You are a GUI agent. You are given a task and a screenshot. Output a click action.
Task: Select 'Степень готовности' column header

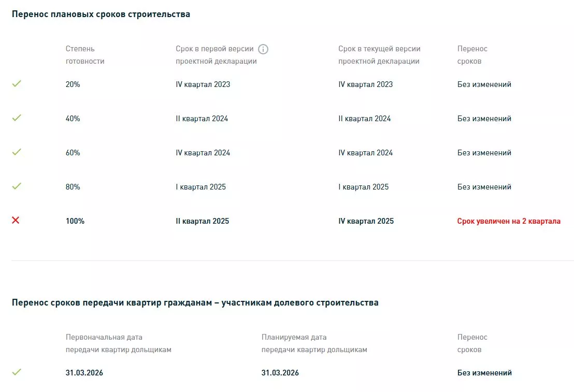(x=85, y=55)
